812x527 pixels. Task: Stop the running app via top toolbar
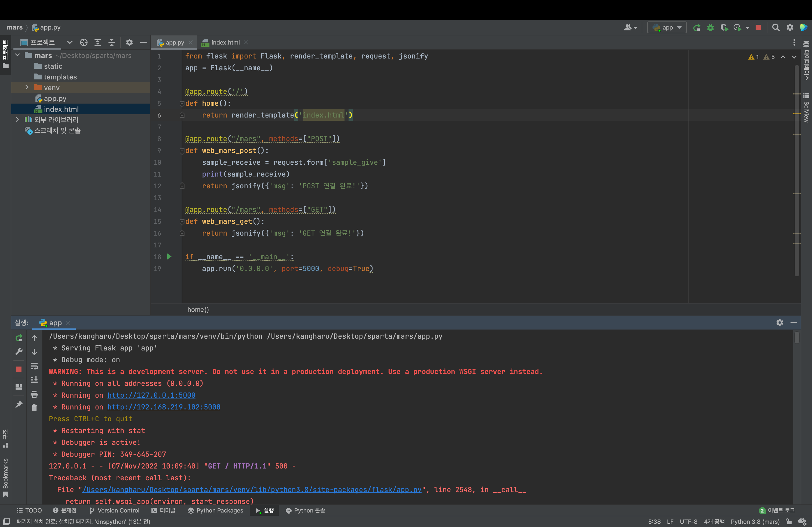tap(758, 28)
